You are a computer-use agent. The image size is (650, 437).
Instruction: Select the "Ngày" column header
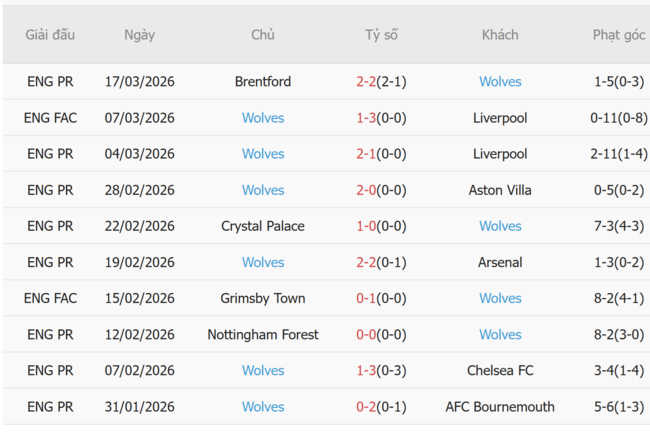140,35
